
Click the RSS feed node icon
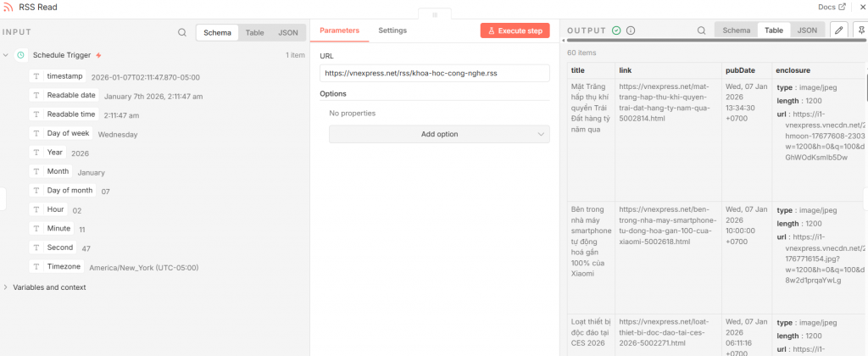coord(8,7)
